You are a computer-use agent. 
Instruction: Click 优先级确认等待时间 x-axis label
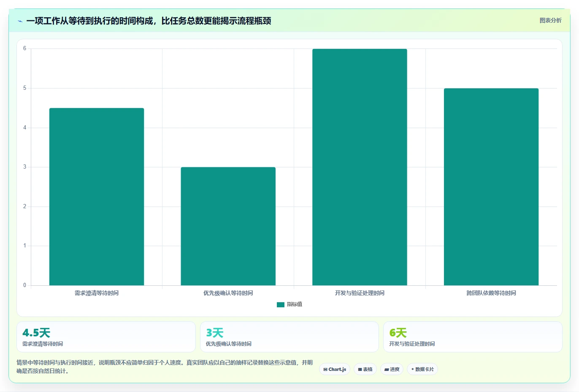click(228, 293)
